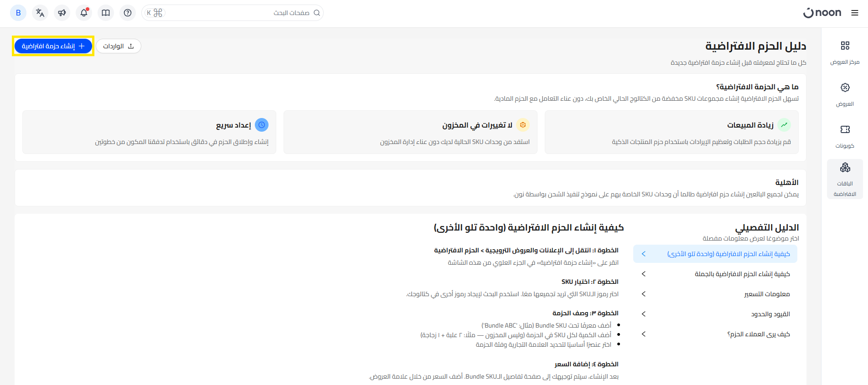Screen dimensions: 868x385
Task: Open the megaphone announcements icon
Action: coord(62,13)
